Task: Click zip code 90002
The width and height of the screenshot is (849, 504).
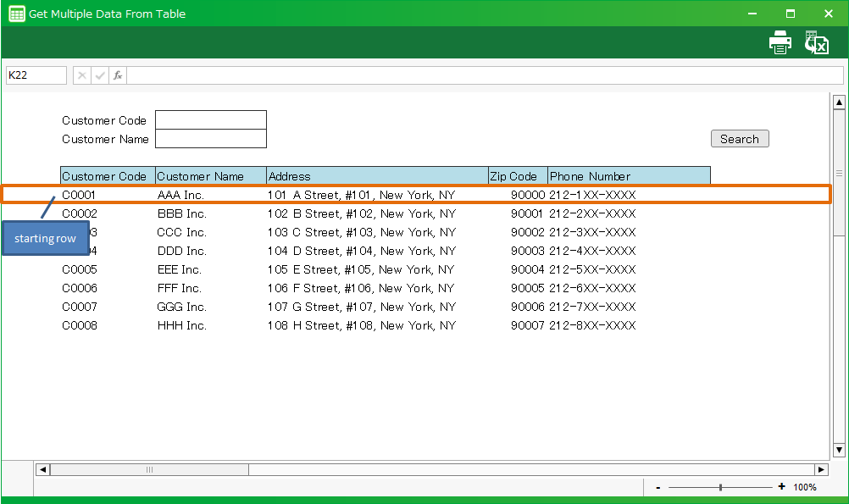Action: pyautogui.click(x=528, y=232)
